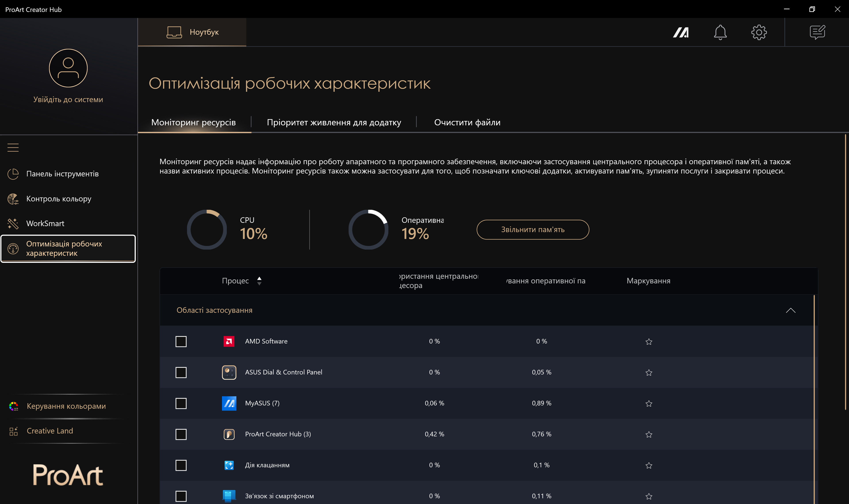Open the feedback note icon
The image size is (849, 504).
[x=817, y=32]
